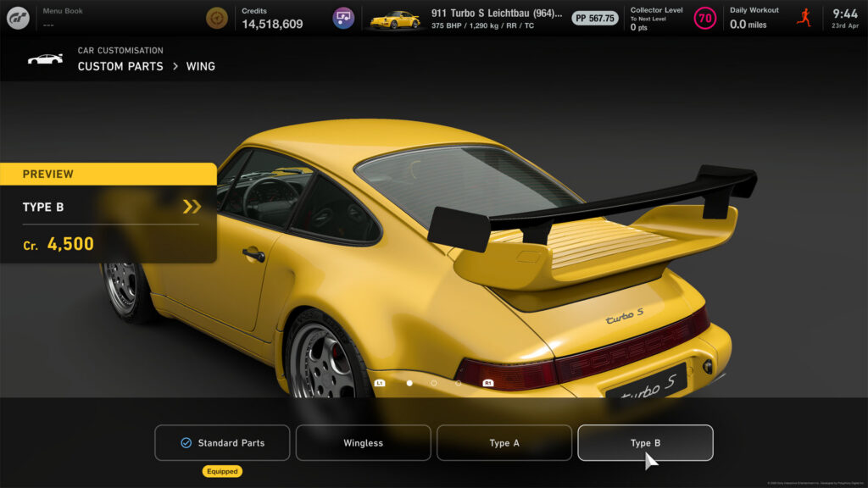868x488 pixels.
Task: Expand the double-chevron arrow in Preview
Action: click(192, 207)
